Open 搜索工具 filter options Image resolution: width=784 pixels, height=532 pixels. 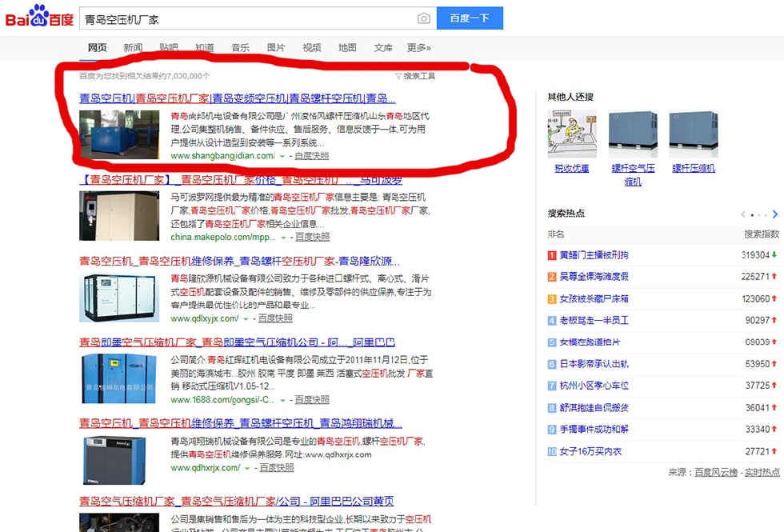[415, 76]
